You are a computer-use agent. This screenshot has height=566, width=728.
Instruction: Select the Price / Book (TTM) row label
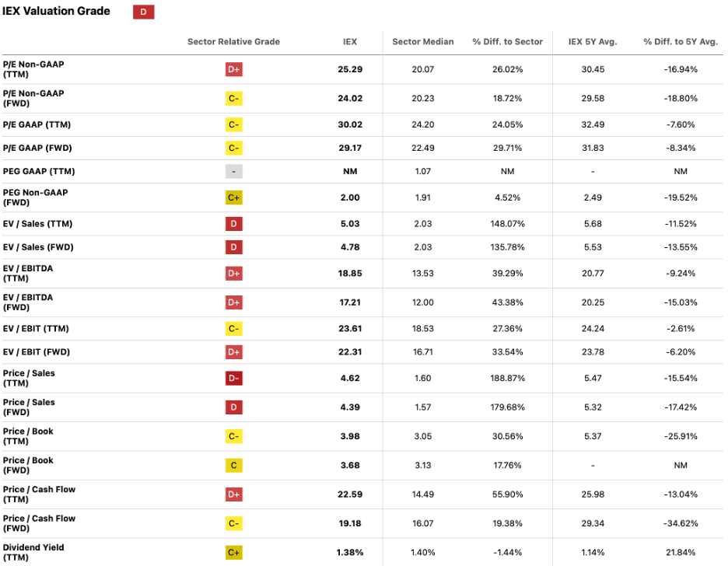28,436
